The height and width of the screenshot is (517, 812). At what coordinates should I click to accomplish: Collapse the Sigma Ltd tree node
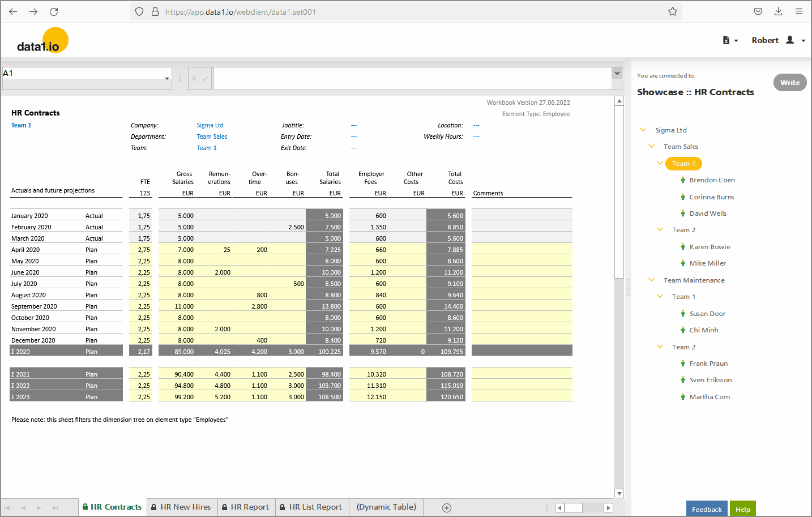643,130
